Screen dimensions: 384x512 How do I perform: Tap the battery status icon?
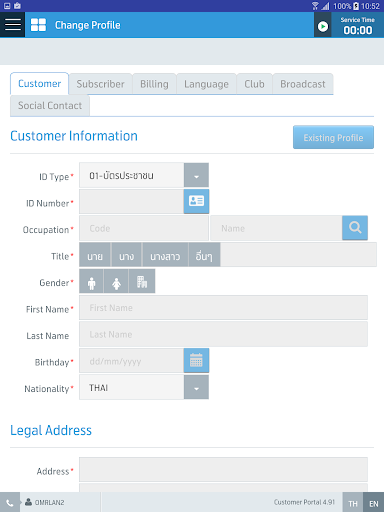(356, 6)
